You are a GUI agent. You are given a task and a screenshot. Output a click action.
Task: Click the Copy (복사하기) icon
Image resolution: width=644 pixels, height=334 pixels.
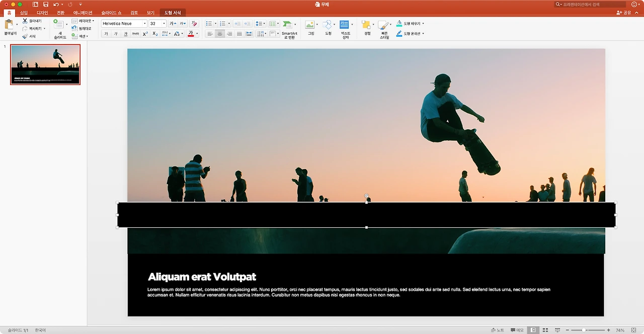[x=25, y=29]
